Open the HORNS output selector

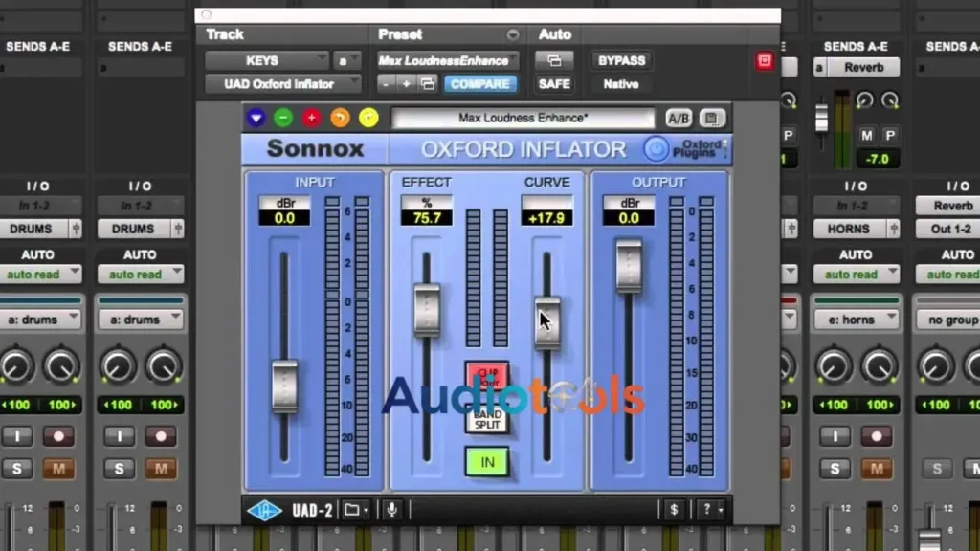(849, 229)
